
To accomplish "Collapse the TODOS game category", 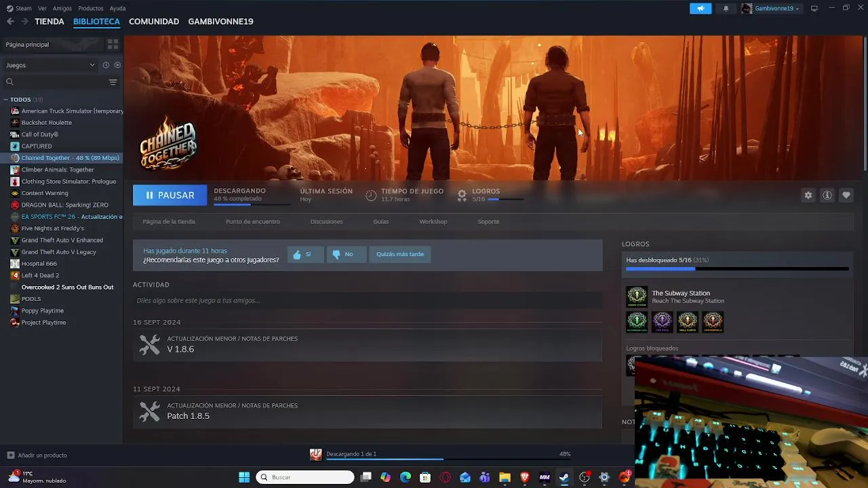I will (x=5, y=100).
